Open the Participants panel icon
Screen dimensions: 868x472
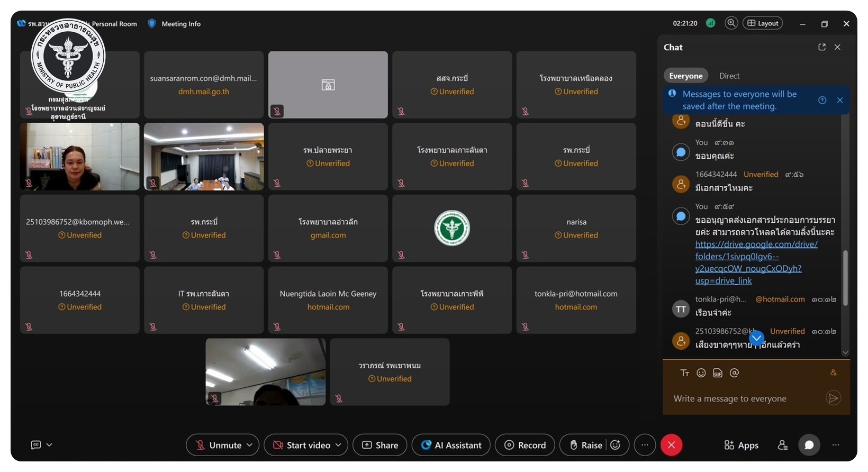pyautogui.click(x=782, y=445)
